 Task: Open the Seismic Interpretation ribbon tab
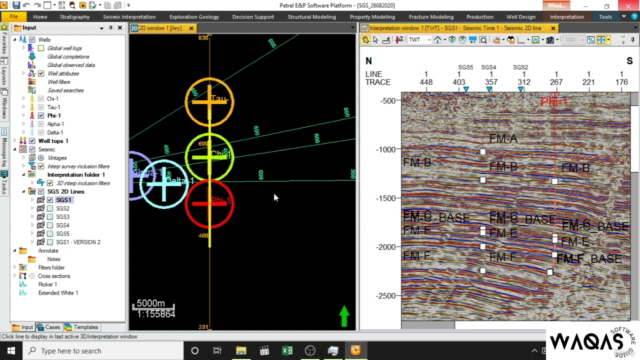(129, 17)
